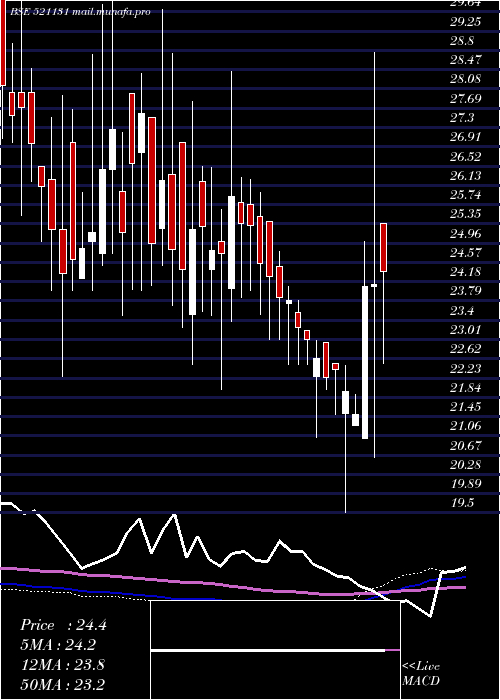Select the 24.96 axis value
This screenshot has width=500, height=700.
pos(465,233)
